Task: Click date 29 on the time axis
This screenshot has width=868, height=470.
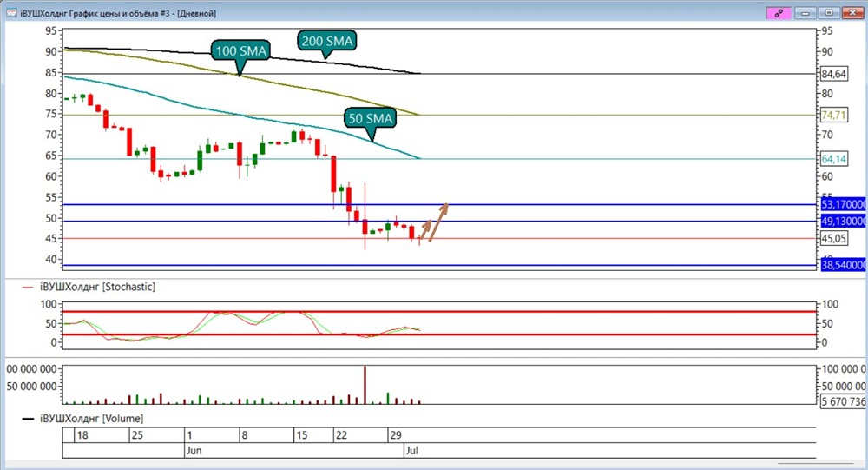Action: click(395, 435)
